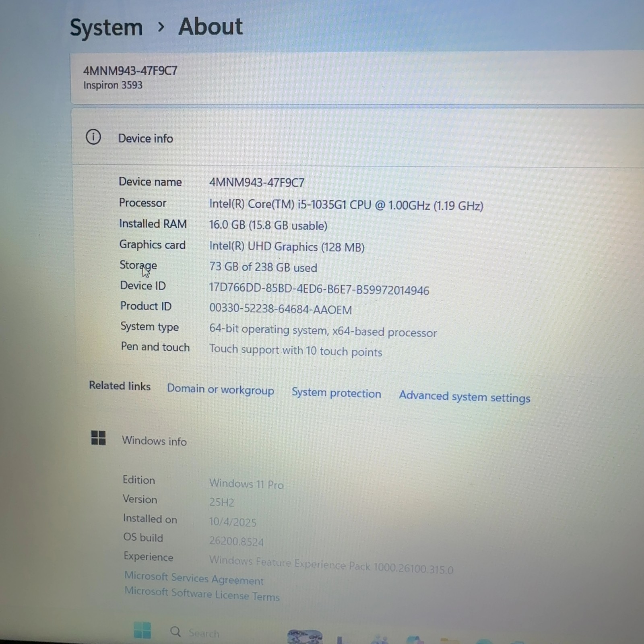Select Windows Feature Experience Pack value
The height and width of the screenshot is (644, 644).
331,564
